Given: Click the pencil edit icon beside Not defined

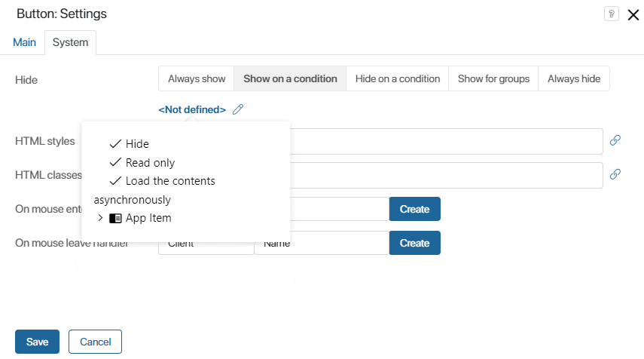Looking at the screenshot, I should [x=238, y=109].
